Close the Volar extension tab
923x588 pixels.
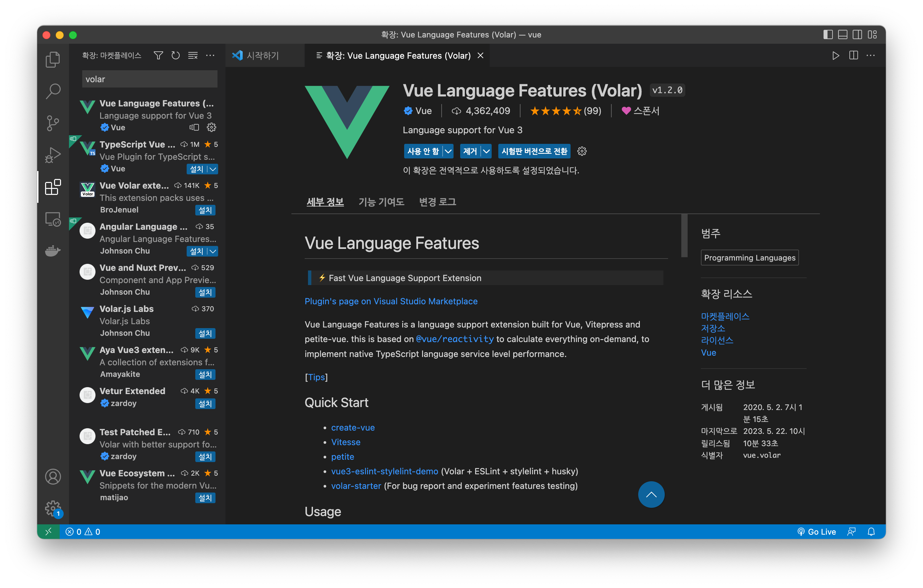click(x=480, y=56)
